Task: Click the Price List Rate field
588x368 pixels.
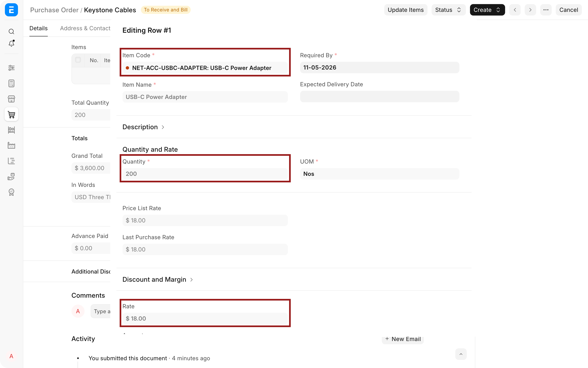Action: point(205,221)
